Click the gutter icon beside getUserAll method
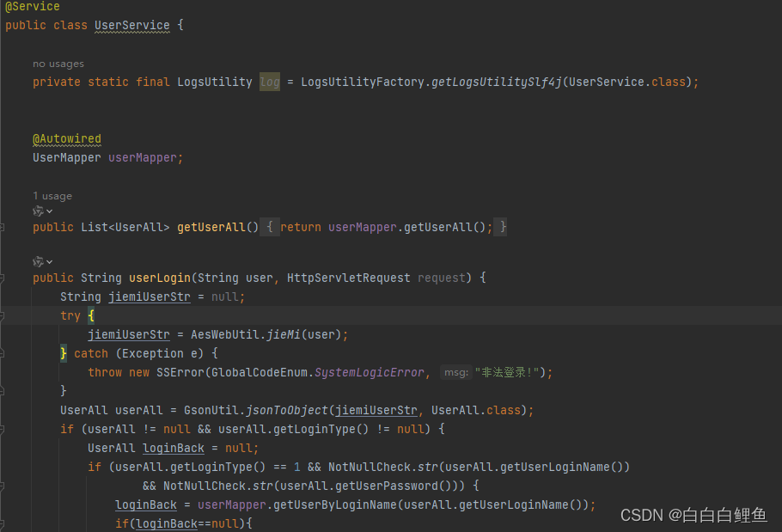Image resolution: width=782 pixels, height=532 pixels. point(39,211)
